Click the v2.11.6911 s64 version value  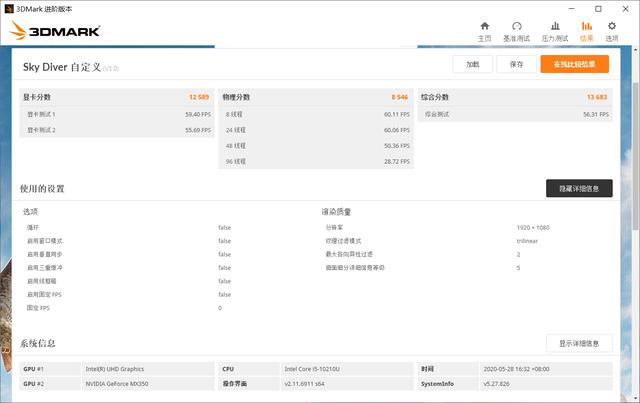click(304, 384)
